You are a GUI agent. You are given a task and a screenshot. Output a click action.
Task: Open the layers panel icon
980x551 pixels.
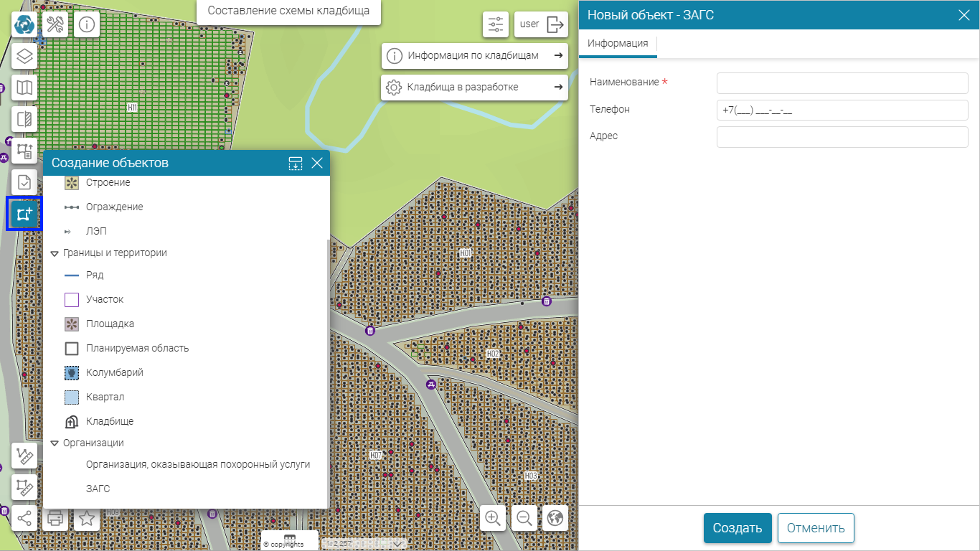pos(24,56)
